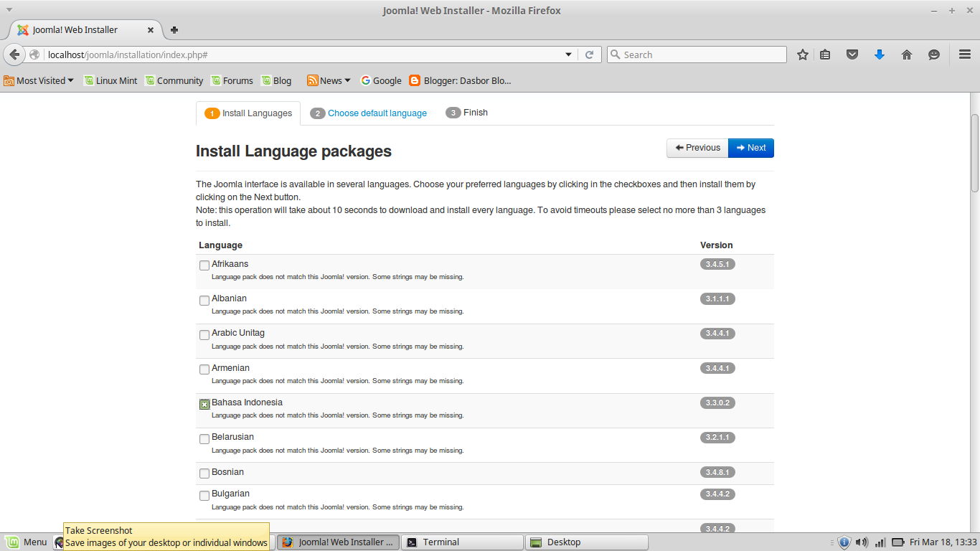
Task: Click the Language column header
Action: tap(220, 245)
